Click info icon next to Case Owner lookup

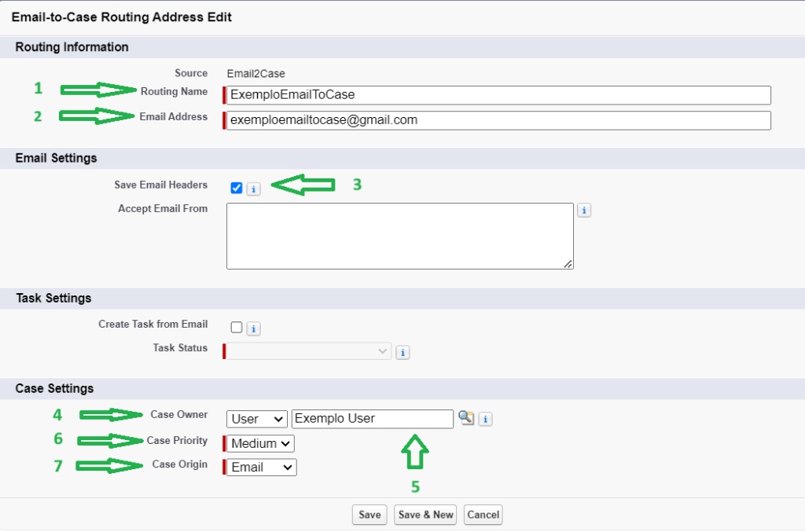(x=485, y=419)
